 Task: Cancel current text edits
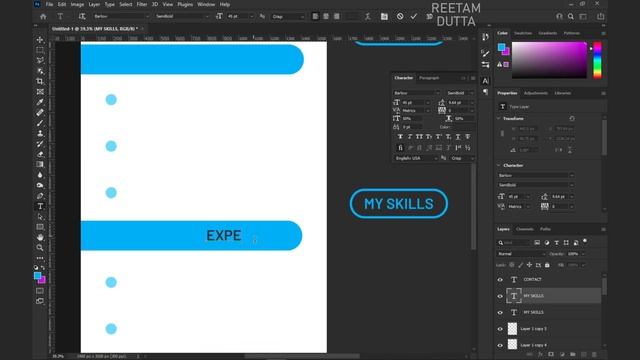[x=400, y=16]
